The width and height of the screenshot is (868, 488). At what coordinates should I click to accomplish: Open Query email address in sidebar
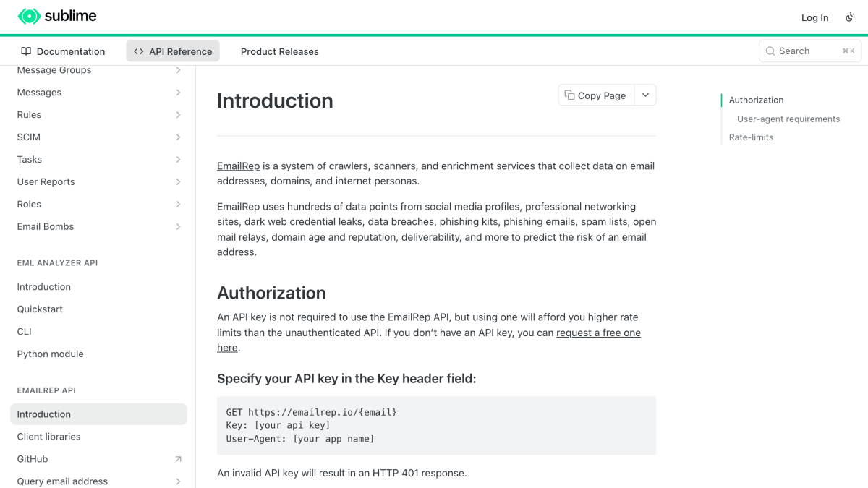coord(98,481)
